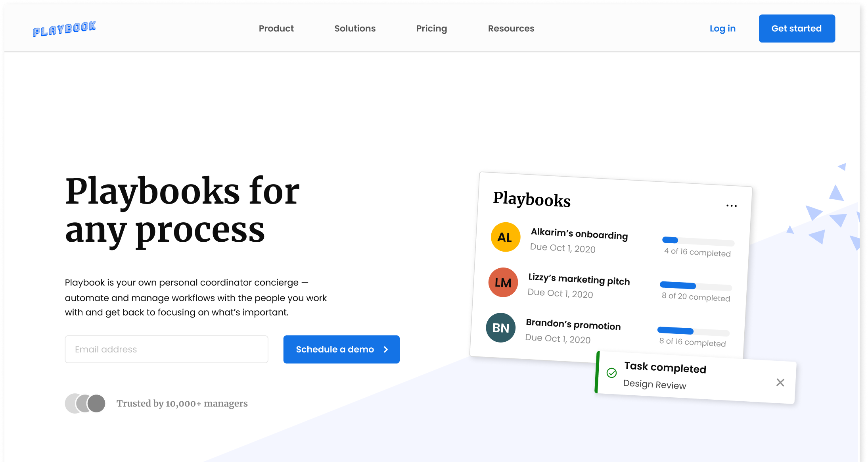
Task: Click Alkarim's onboarding progress bar
Action: 698,241
